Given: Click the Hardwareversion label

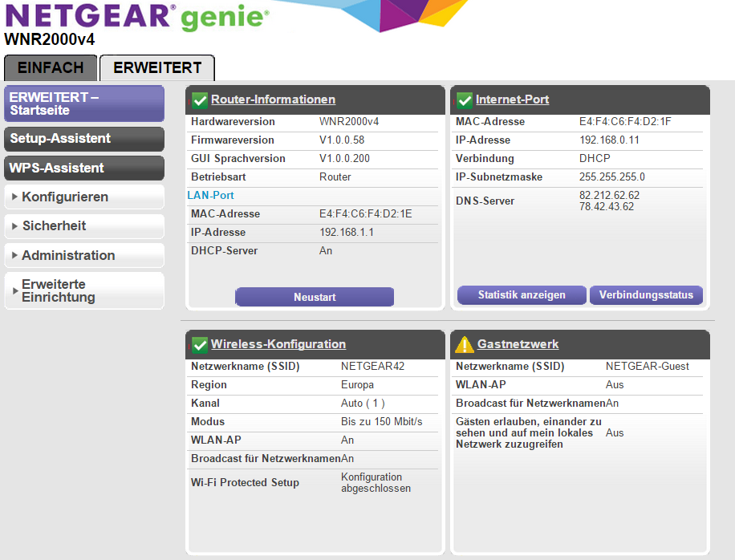Looking at the screenshot, I should click(233, 122).
